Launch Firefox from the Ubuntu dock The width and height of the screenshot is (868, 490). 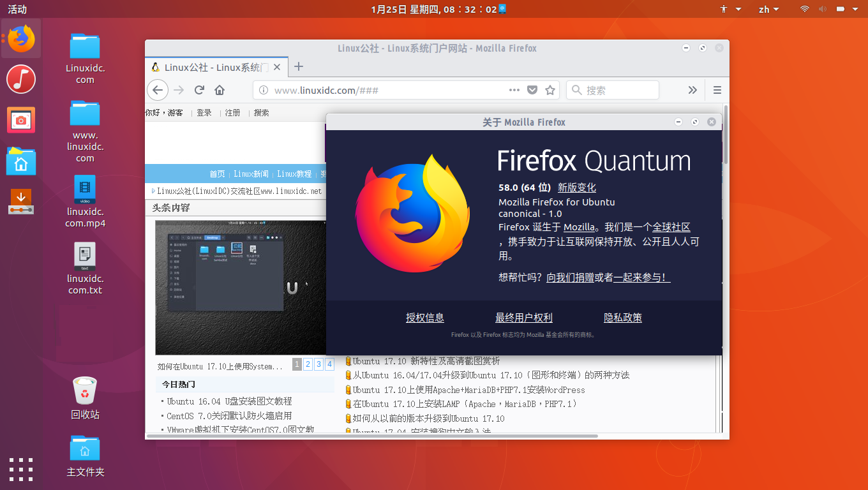[21, 39]
